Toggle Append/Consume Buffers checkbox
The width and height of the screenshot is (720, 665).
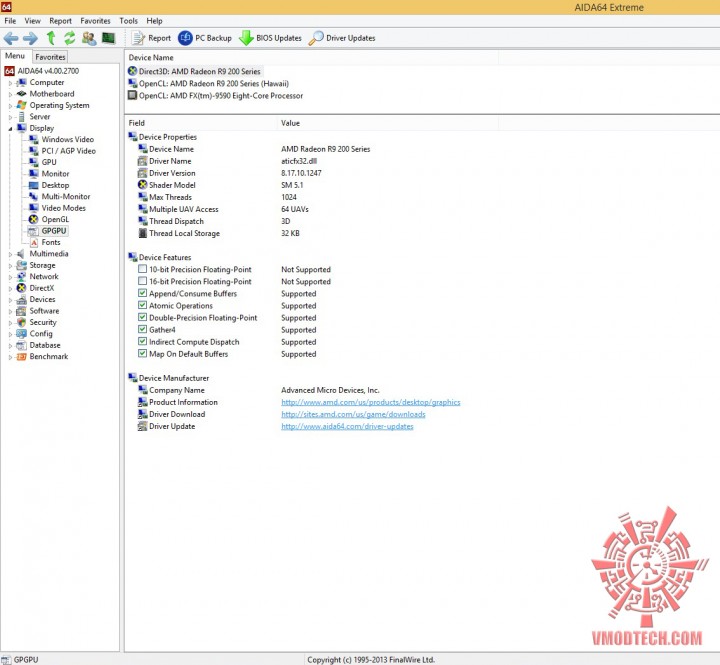click(x=142, y=293)
